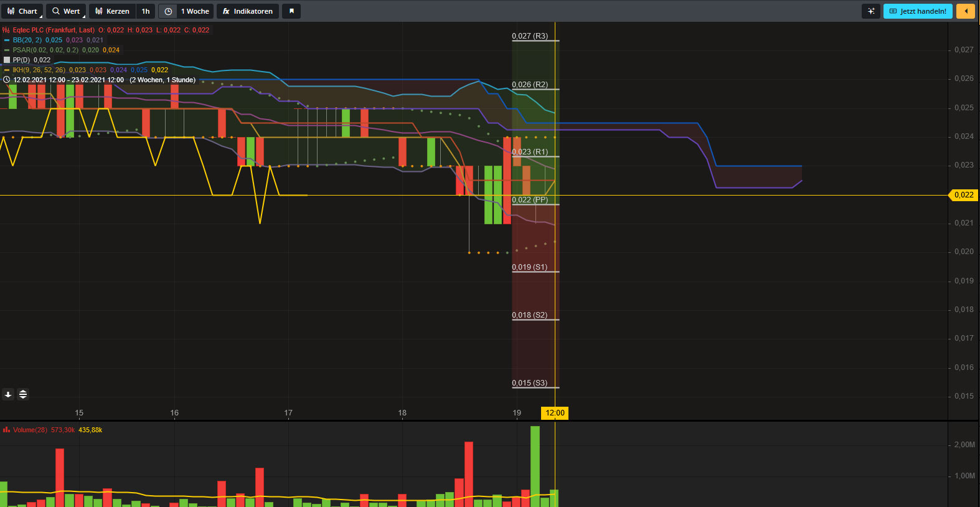The width and height of the screenshot is (980, 507).
Task: Click the bookmark icon in the toolbar
Action: point(291,11)
